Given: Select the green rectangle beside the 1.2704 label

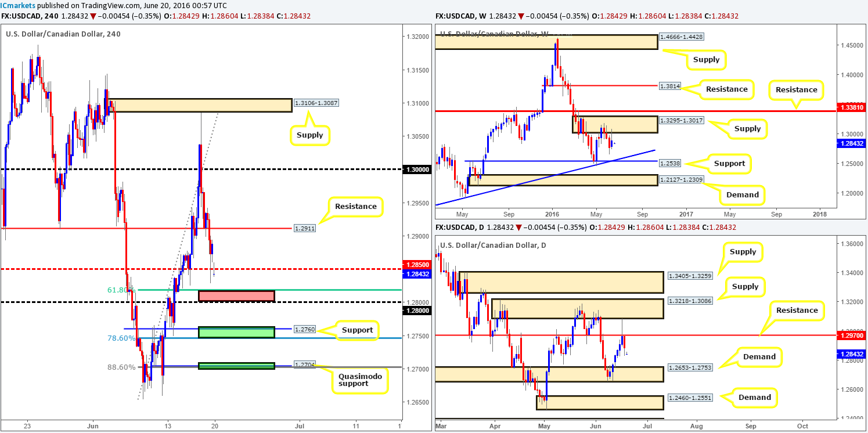Looking at the screenshot, I should click(x=236, y=366).
